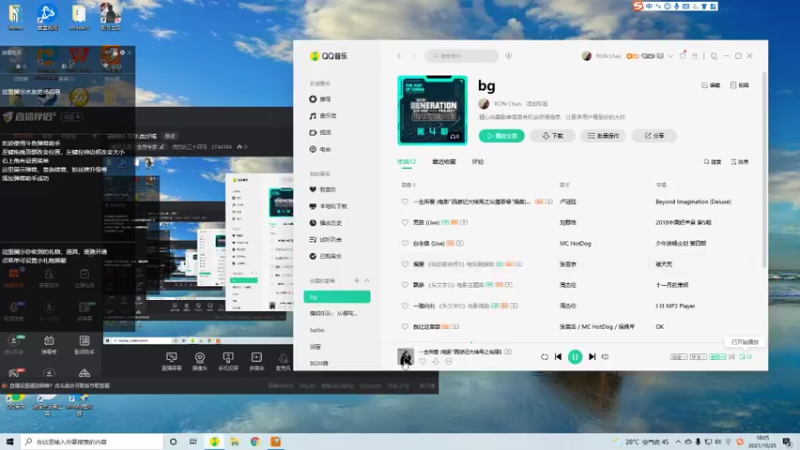Image resolution: width=800 pixels, height=450 pixels.
Task: Open the skin/theme shirt icon
Action: [x=683, y=56]
